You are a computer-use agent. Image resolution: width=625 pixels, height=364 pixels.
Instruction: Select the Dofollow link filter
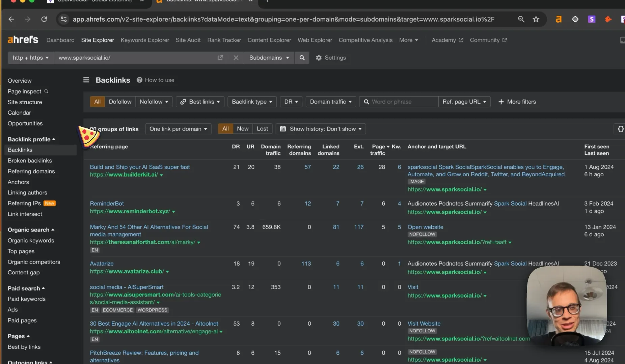(120, 102)
